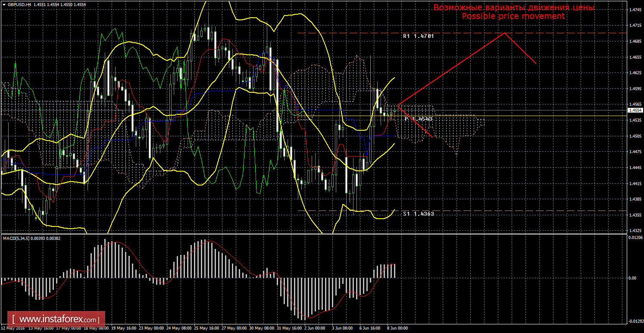
Task: Select the GBPUSD,H4 symbol title text
Action: (19, 4)
